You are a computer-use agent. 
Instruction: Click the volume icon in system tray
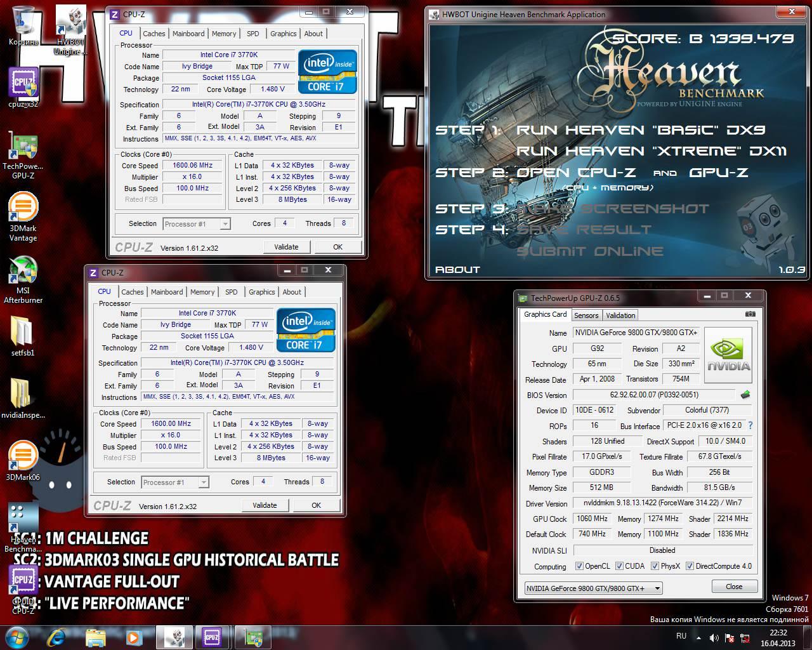pyautogui.click(x=714, y=637)
